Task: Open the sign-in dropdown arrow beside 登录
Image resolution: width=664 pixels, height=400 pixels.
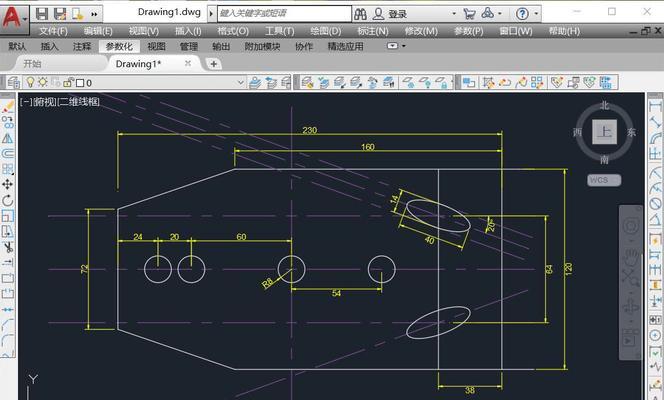Action: [x=454, y=14]
